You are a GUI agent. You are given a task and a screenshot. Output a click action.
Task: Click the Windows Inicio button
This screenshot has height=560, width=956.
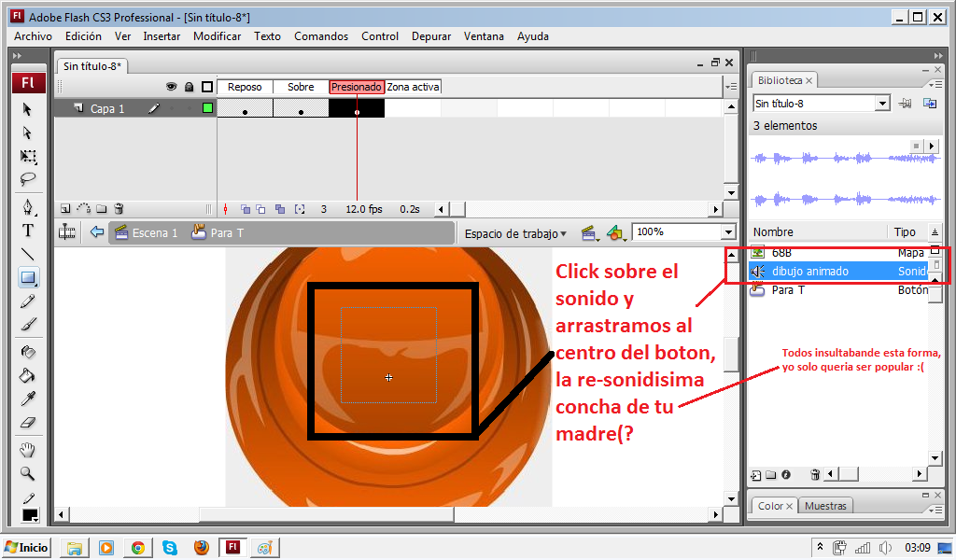[26, 547]
